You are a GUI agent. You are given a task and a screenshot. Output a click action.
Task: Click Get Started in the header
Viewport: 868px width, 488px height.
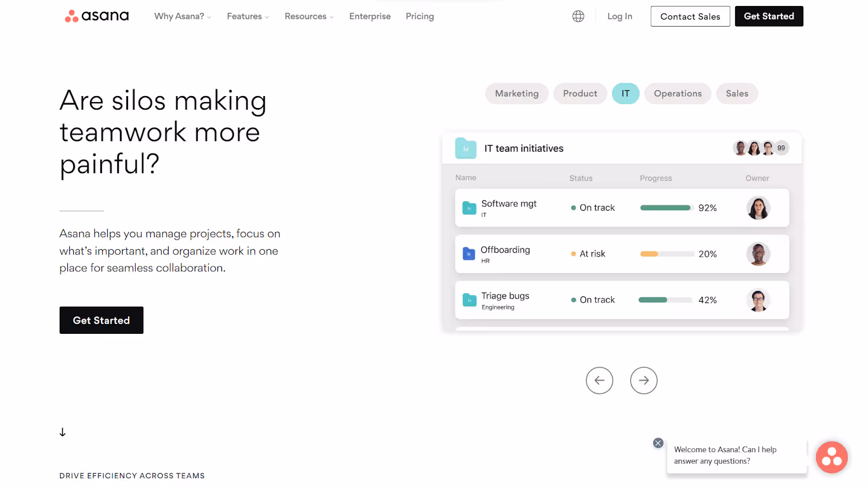point(769,16)
